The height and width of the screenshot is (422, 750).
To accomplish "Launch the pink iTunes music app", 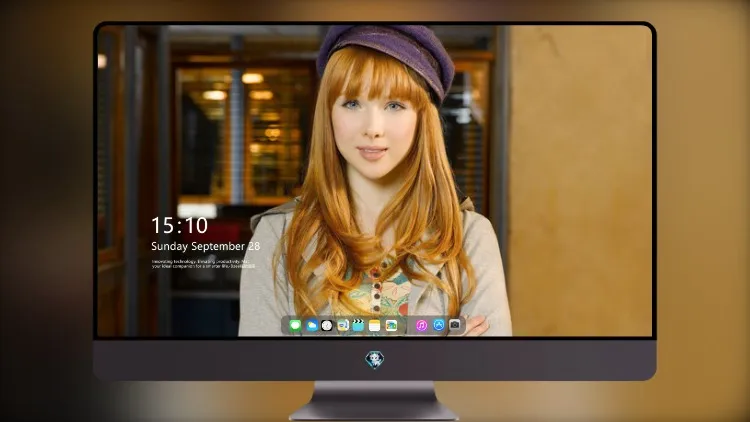I will [x=421, y=326].
